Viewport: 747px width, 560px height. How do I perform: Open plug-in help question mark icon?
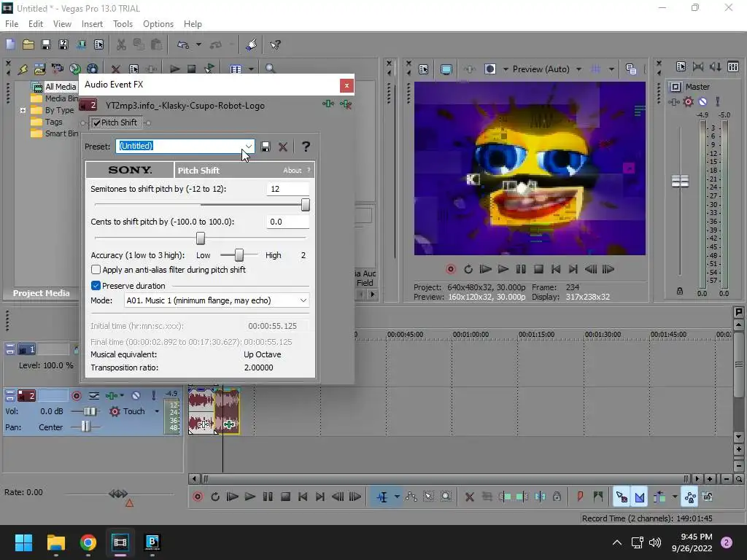pos(306,147)
